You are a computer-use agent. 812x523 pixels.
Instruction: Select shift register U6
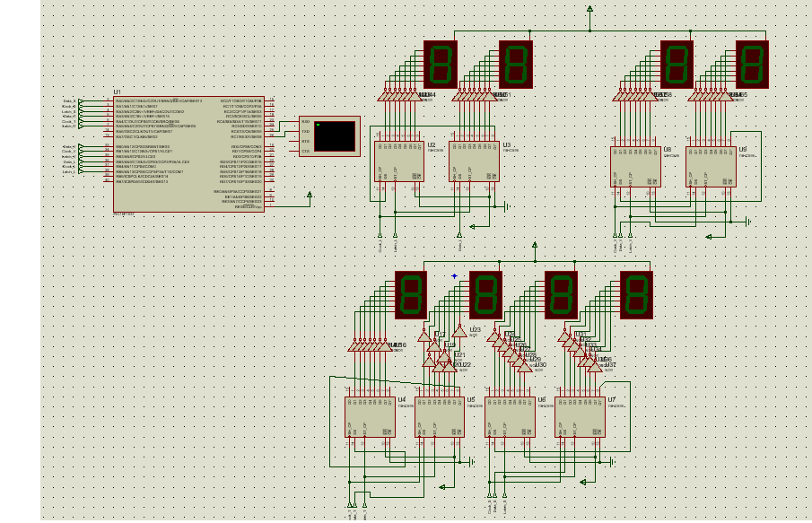[511, 417]
